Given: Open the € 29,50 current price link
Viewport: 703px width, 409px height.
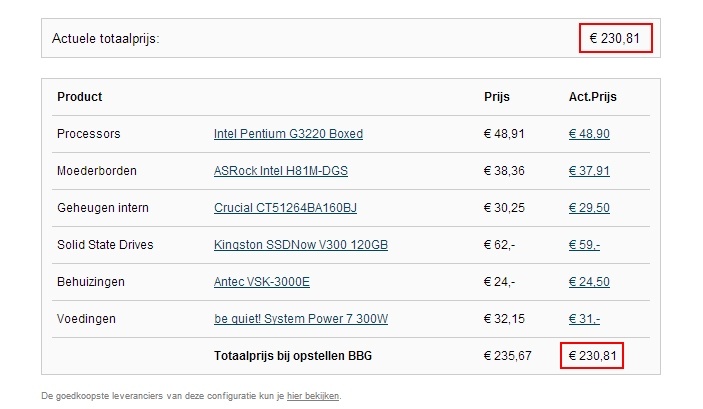Looking at the screenshot, I should click(588, 208).
